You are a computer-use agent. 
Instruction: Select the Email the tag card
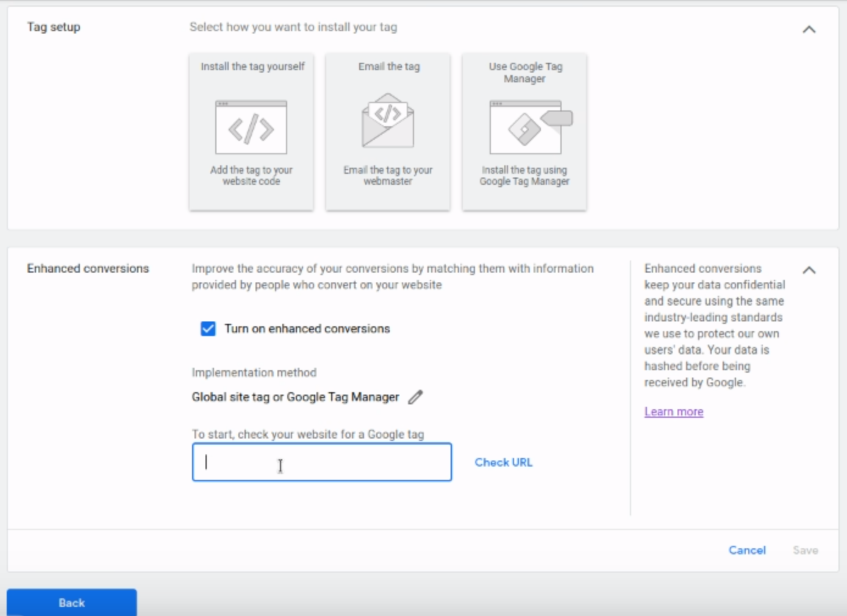388,132
